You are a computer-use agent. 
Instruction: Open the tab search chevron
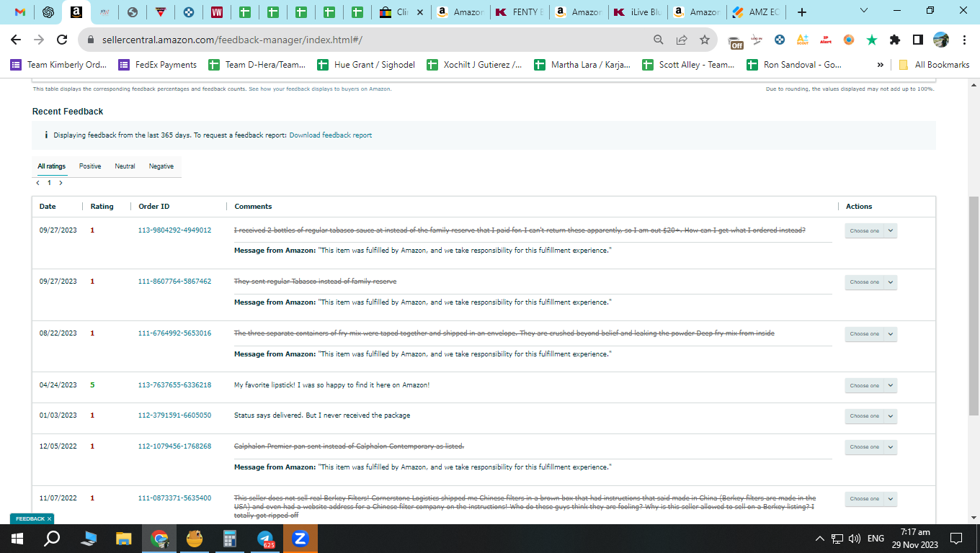pos(865,11)
